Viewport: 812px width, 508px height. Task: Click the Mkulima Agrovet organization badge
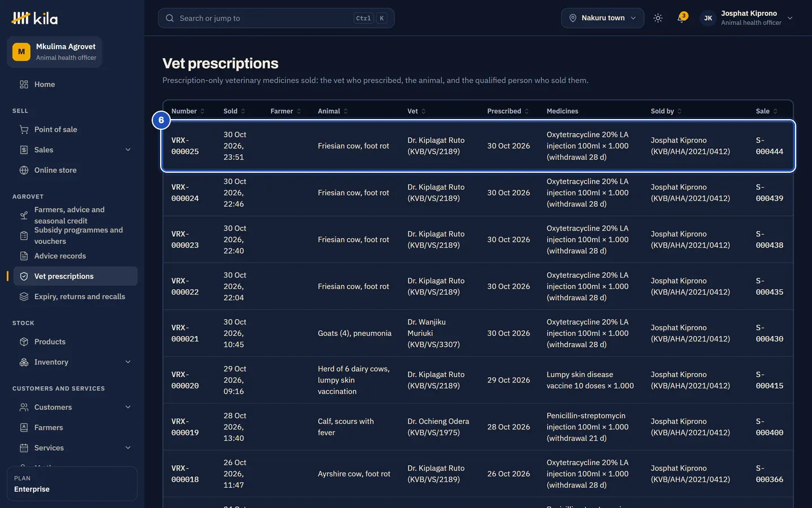pos(55,52)
